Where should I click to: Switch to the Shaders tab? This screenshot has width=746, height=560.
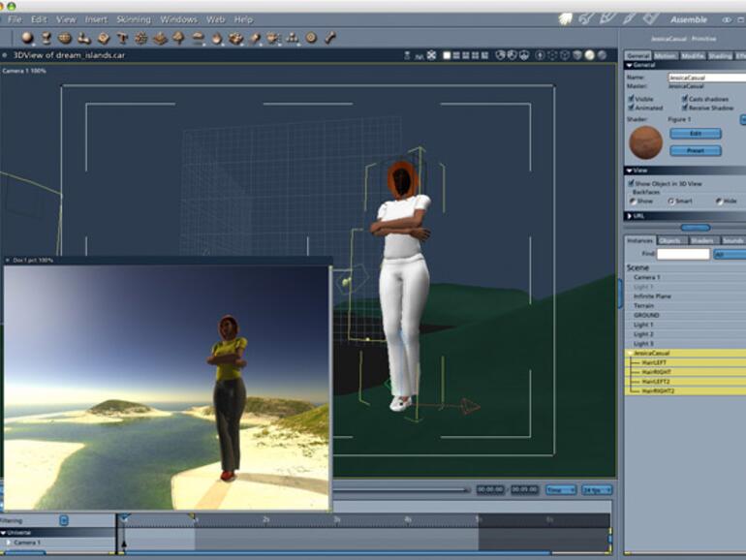tap(700, 240)
